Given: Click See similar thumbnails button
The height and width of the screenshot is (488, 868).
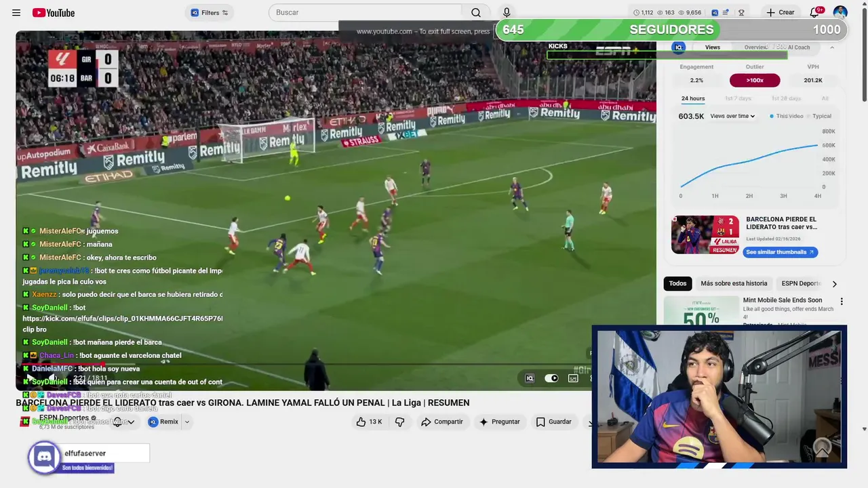Looking at the screenshot, I should pos(781,252).
